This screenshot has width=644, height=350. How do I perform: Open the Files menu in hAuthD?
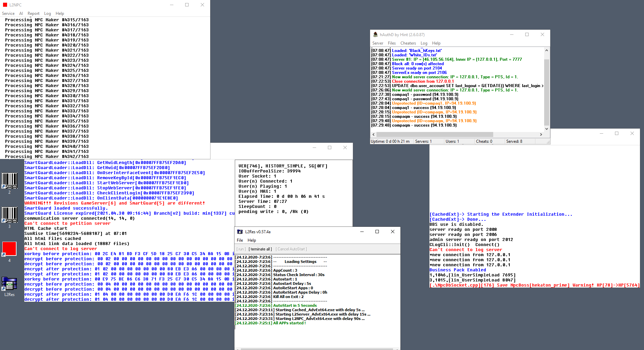392,43
